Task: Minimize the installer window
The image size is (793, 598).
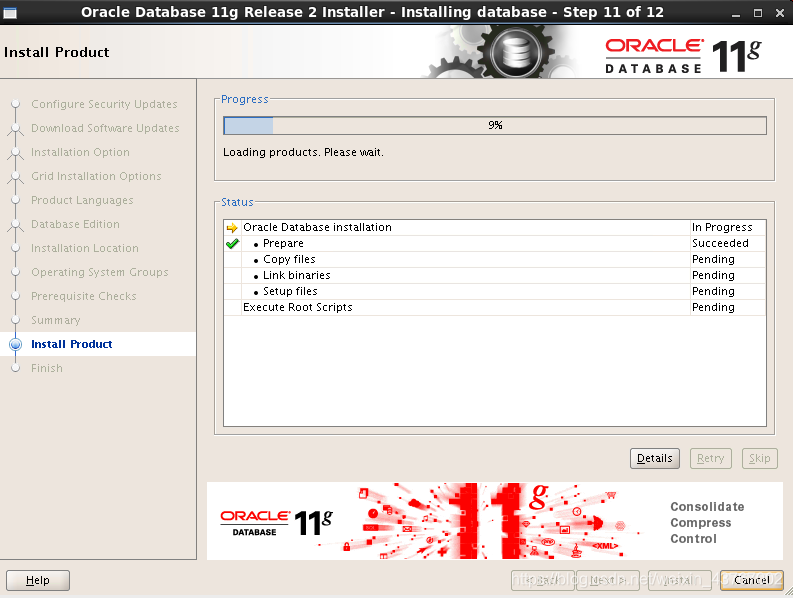Action: pos(736,14)
